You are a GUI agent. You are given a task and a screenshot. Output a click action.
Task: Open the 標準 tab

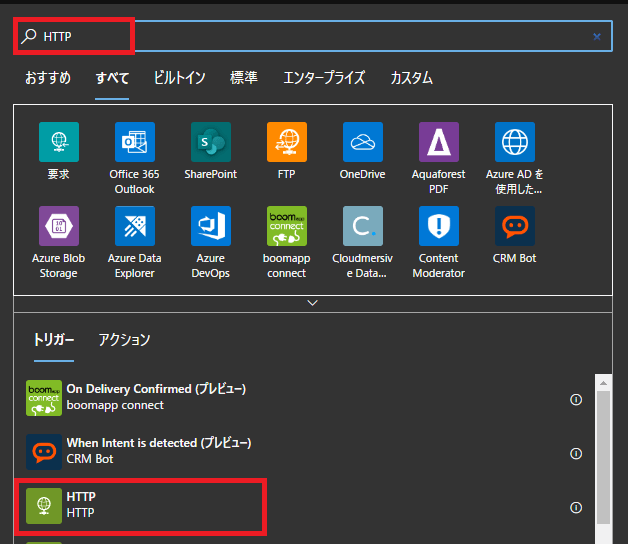(x=244, y=78)
